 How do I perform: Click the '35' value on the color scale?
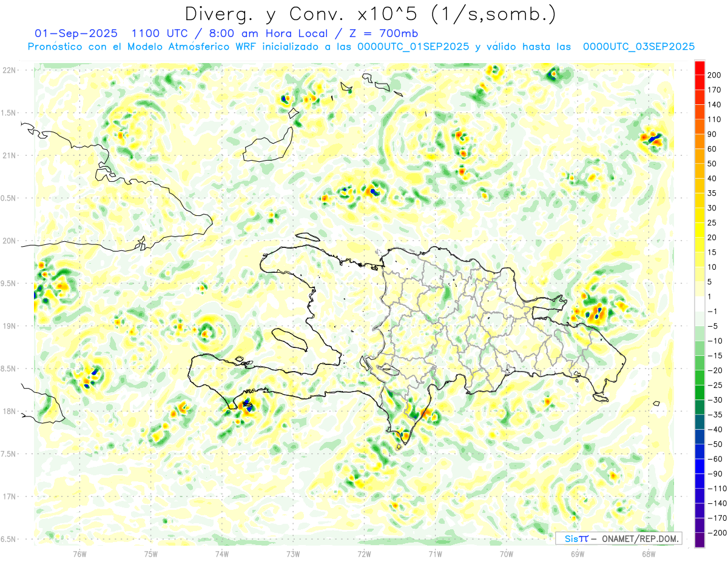[713, 193]
